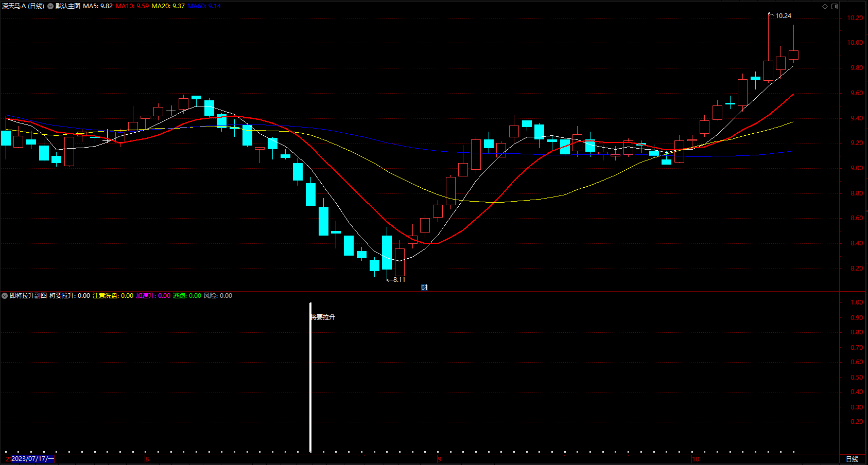Click the 9.00 price axis label
Image resolution: width=868 pixels, height=465 pixels.
pos(857,168)
